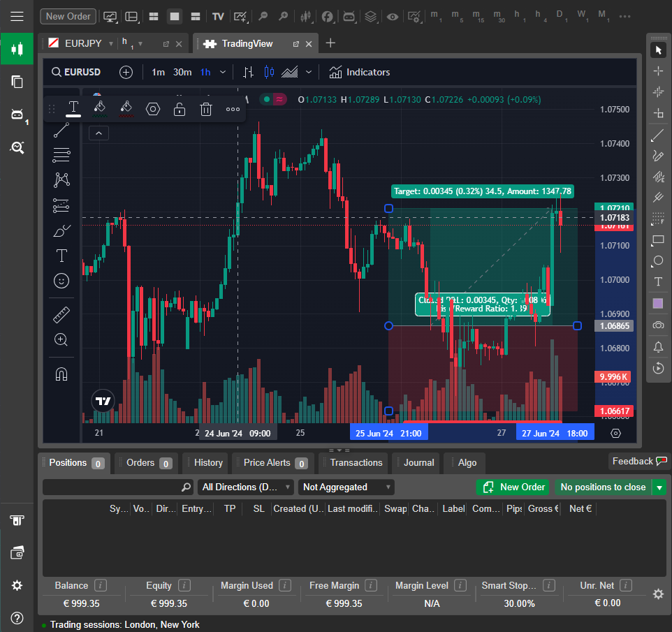Delete the drawing using the trash icon

[206, 109]
